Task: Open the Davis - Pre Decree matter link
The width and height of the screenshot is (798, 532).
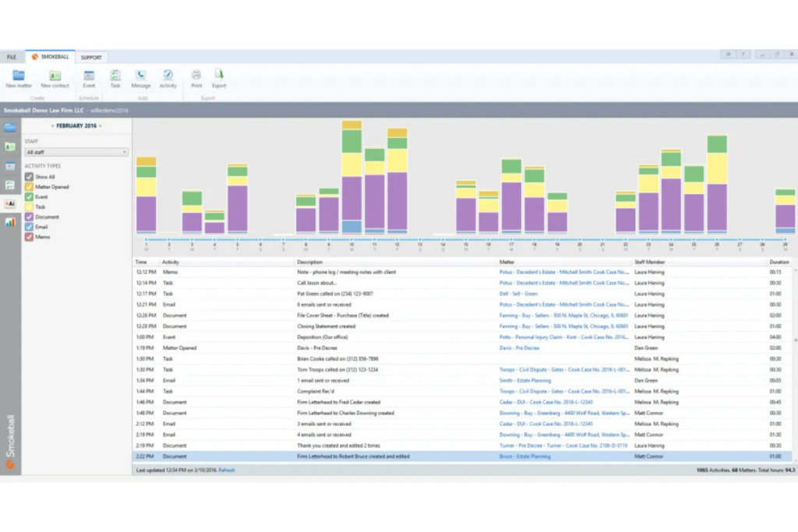Action: pyautogui.click(x=519, y=348)
